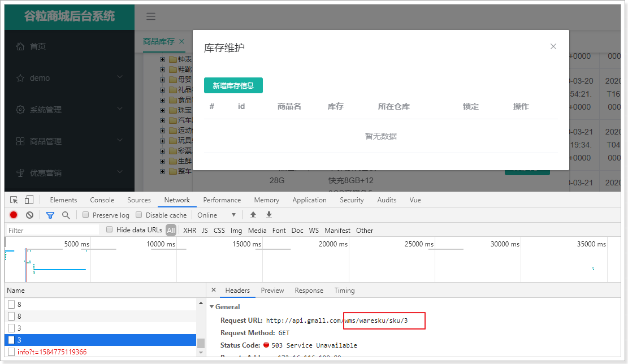This screenshot has width=628, height=364.
Task: Expand the 汽车 tree node
Action: [x=162, y=120]
